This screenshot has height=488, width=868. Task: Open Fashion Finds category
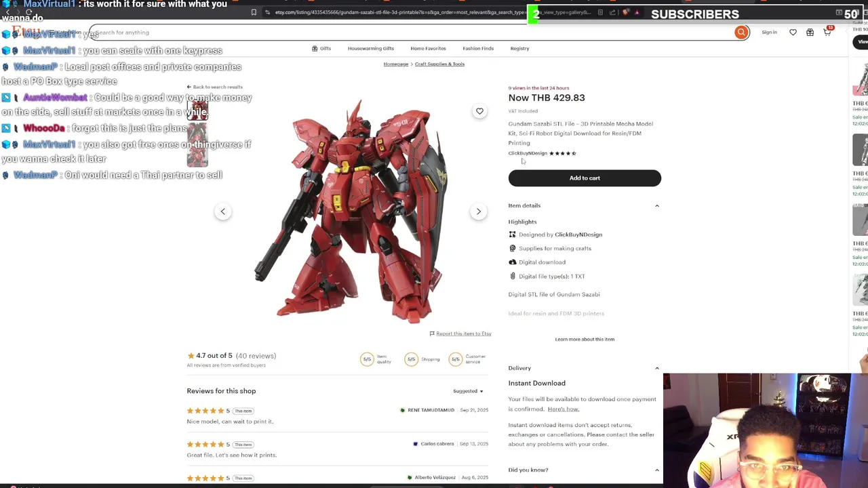478,48
